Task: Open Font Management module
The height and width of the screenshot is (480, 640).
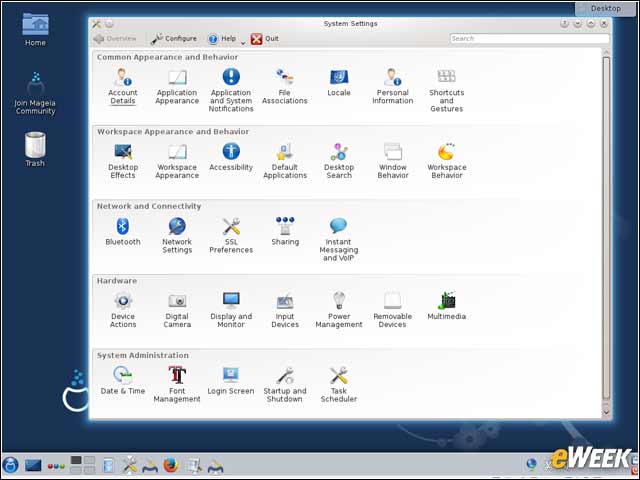Action: point(177,384)
